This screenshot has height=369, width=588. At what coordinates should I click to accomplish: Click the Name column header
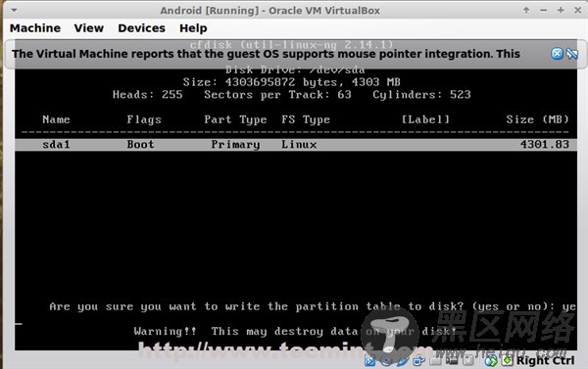pos(56,119)
